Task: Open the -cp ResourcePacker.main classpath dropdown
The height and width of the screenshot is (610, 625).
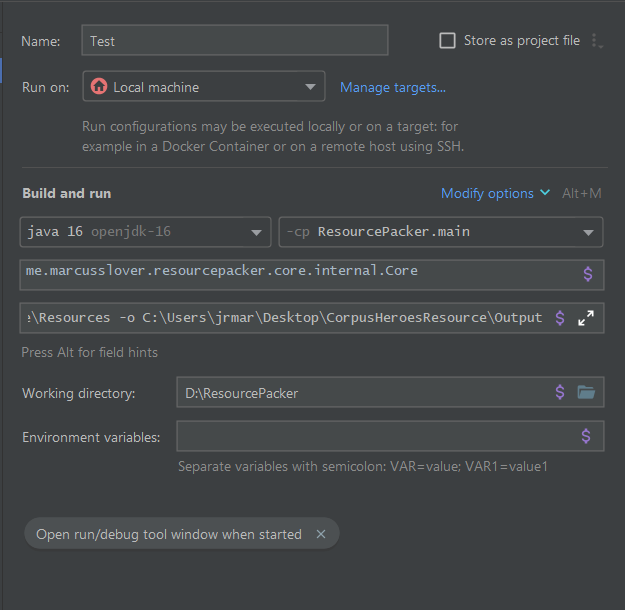Action: coord(441,232)
